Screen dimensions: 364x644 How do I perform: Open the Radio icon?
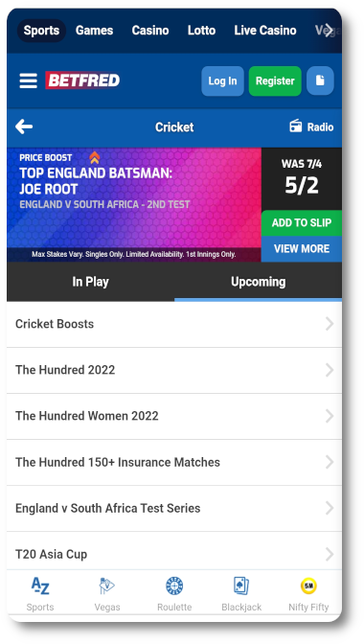[295, 126]
